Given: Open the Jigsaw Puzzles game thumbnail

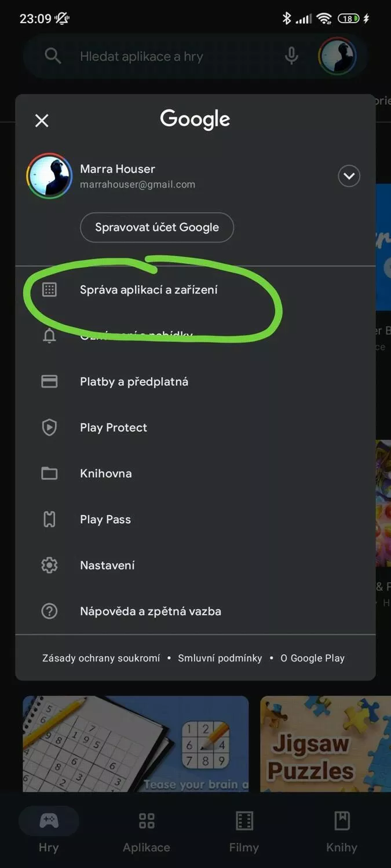Looking at the screenshot, I should click(x=326, y=744).
